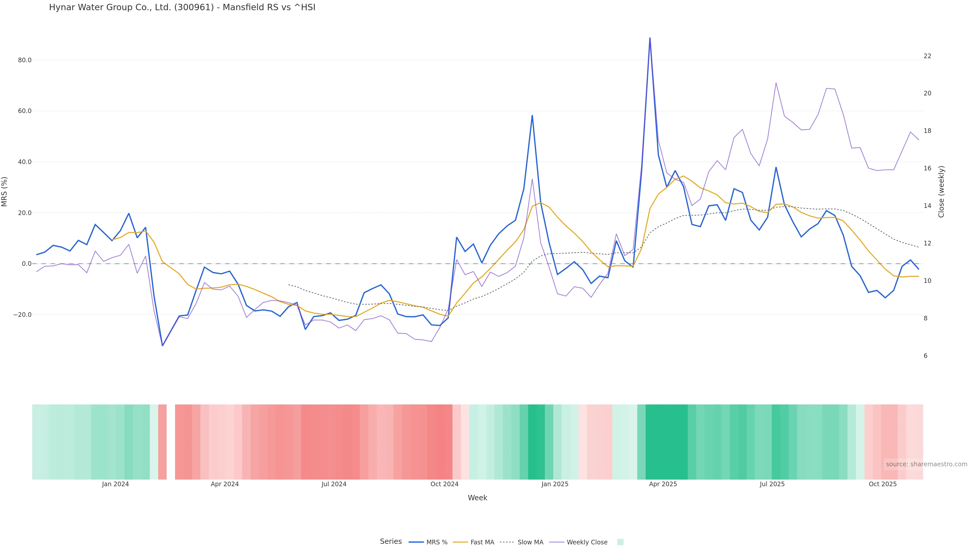Screen dimensions: 980x551
Task: Click the 80.0 MRS y-axis tick label
Action: tap(25, 60)
